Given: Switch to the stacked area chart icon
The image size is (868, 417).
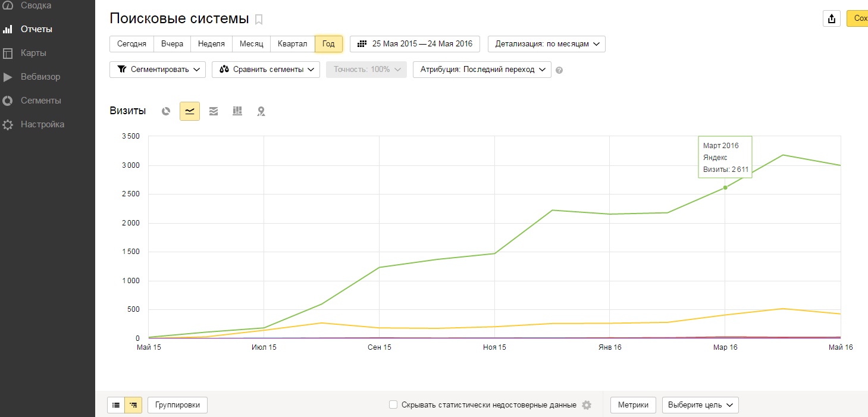Looking at the screenshot, I should point(214,111).
